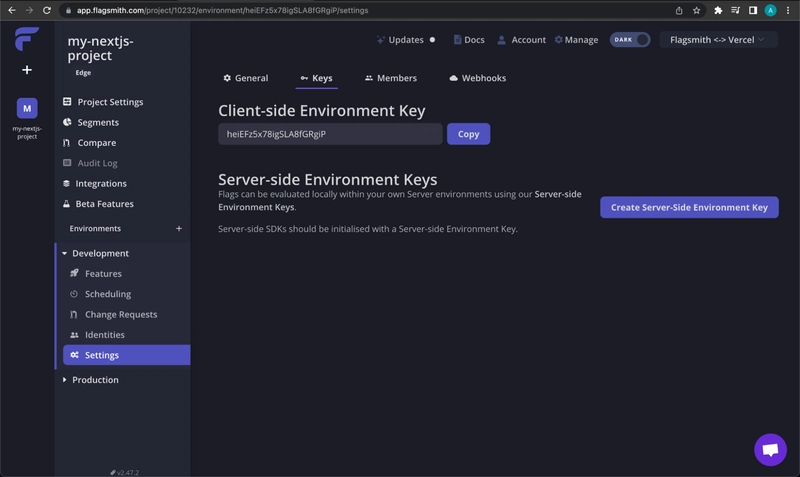
Task: Open Integrations in sidebar
Action: [94, 184]
